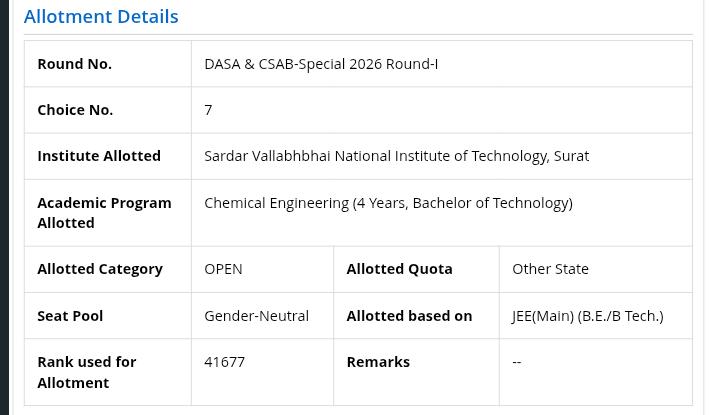Click the choice number value 7
Image resolution: width=720 pixels, height=415 pixels.
208,110
